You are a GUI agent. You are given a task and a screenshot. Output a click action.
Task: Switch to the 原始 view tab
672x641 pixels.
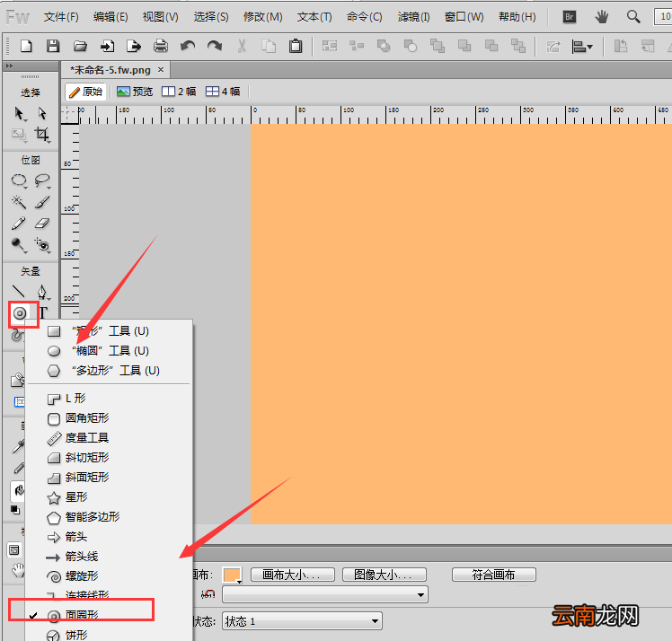(86, 92)
